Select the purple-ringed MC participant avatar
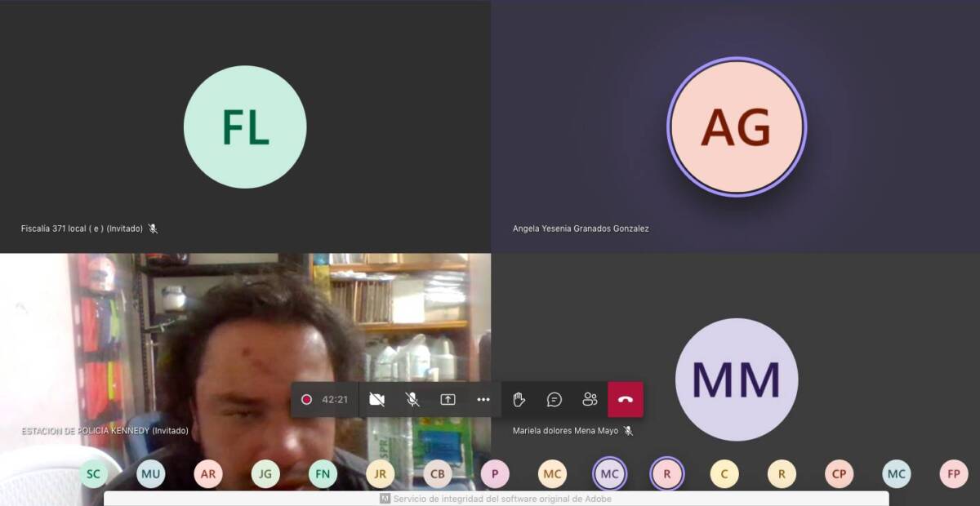This screenshot has width=980, height=506. (x=609, y=473)
